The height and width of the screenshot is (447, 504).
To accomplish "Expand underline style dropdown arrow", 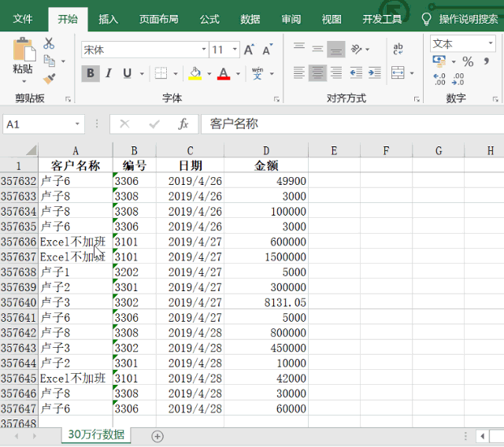I will [x=142, y=73].
